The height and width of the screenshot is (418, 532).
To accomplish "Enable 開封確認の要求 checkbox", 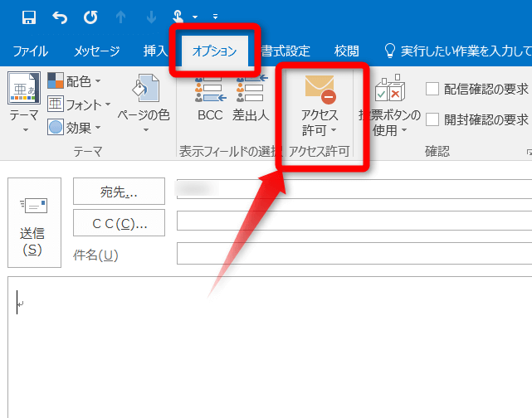I will point(432,119).
